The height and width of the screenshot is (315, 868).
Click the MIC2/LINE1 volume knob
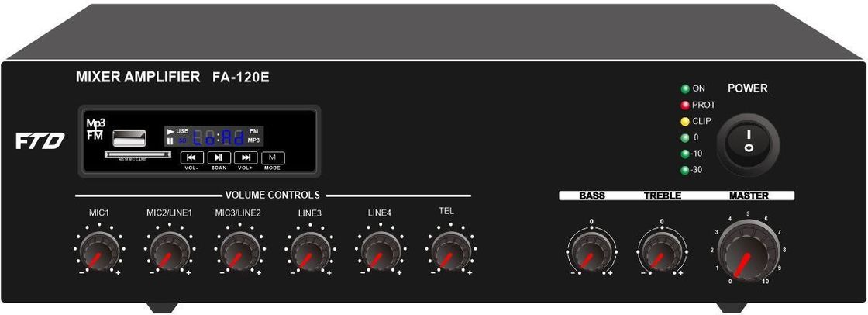click(x=170, y=251)
